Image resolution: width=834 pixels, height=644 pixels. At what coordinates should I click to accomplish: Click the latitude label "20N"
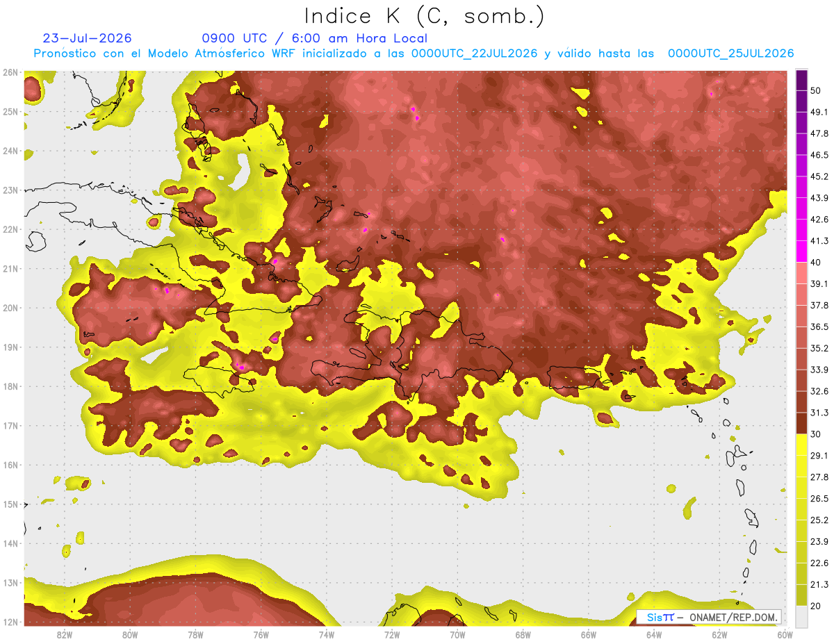click(10, 308)
